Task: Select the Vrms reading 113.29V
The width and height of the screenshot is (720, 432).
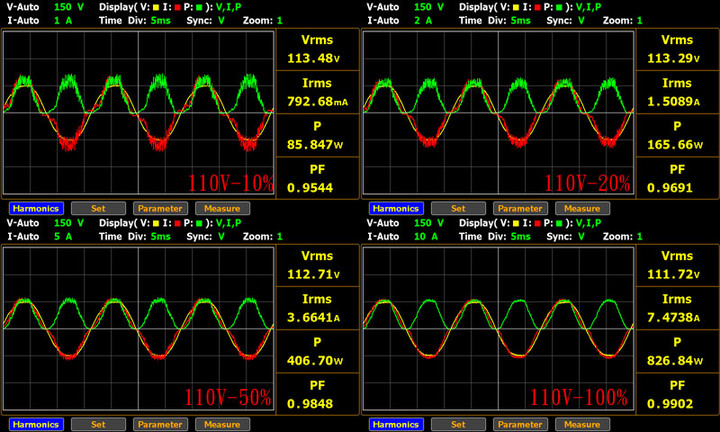Action: pyautogui.click(x=674, y=58)
